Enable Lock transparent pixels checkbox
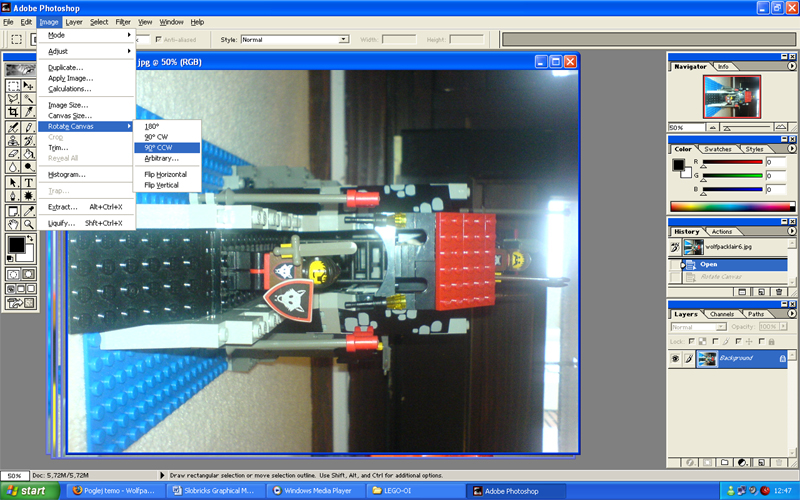 coord(692,341)
